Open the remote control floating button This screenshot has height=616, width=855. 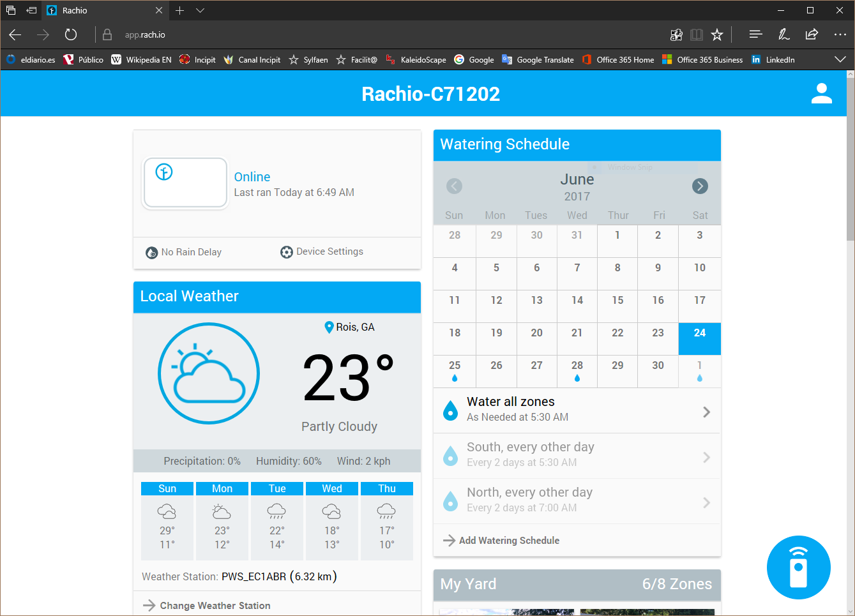[798, 567]
